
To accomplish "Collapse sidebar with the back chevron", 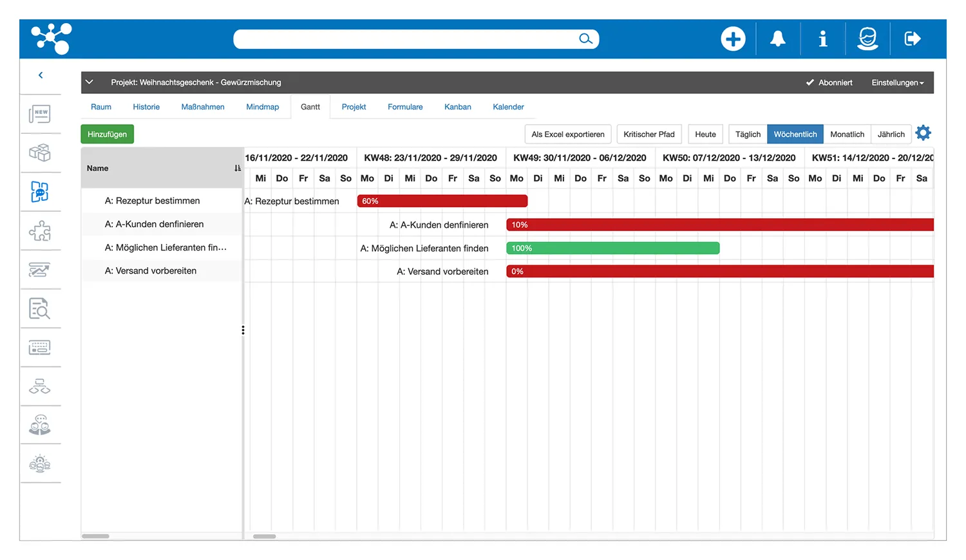I will click(x=41, y=75).
